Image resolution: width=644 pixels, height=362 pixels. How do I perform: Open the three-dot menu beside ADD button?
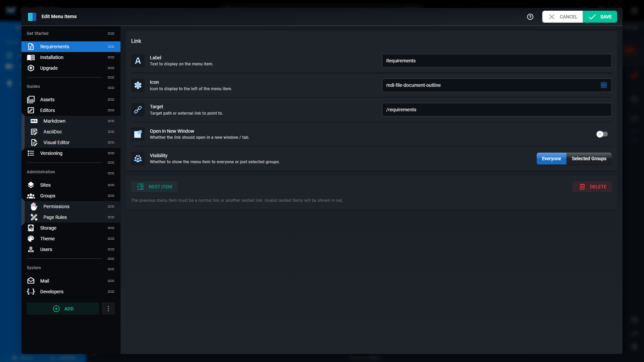[108, 308]
